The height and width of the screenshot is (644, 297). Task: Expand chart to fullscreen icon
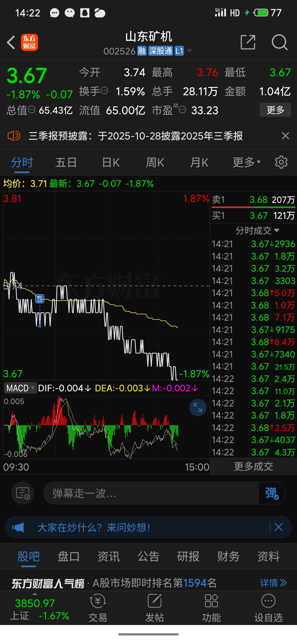tap(198, 407)
